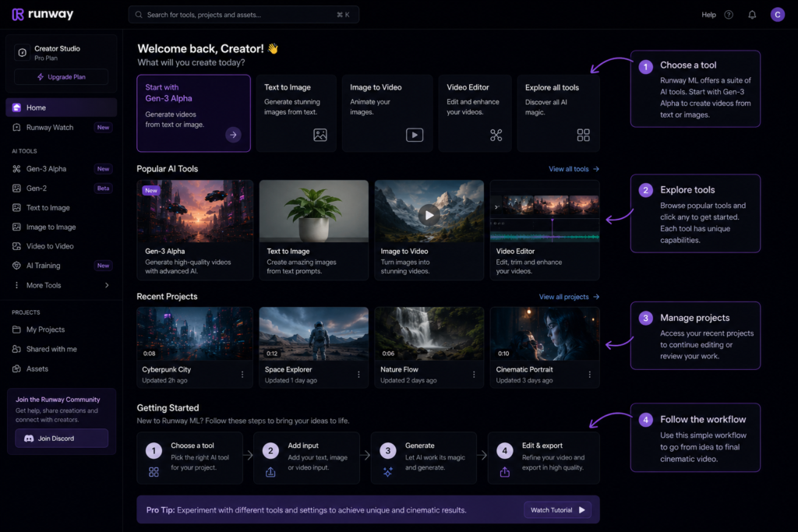Open the user avatar C menu
This screenshot has height=532, width=798.
(x=777, y=15)
